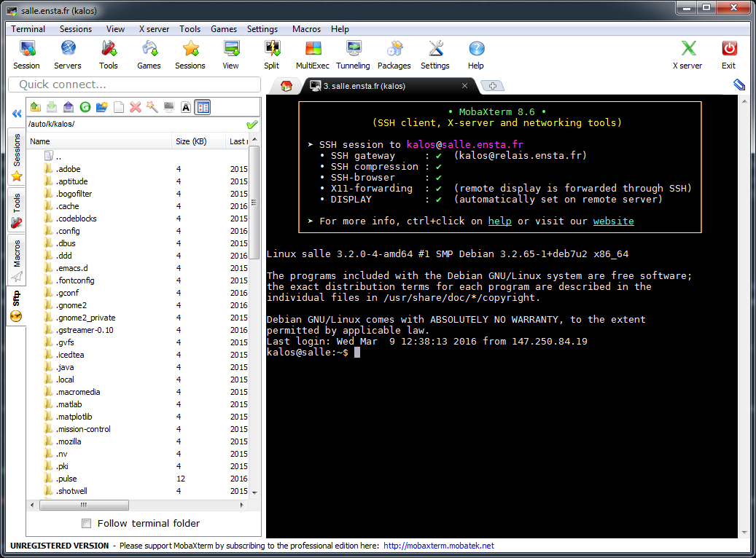Screen dimensions: 756x558
Task: Open a new tab with the plus button
Action: (x=492, y=86)
